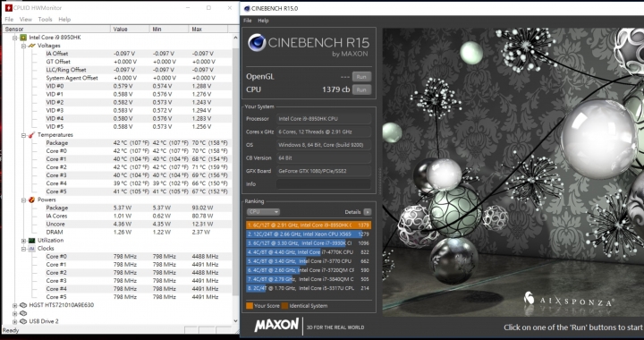The height and width of the screenshot is (340, 644).
Task: Open the CPU ranking dropdown in Cinebench
Action: tap(263, 212)
